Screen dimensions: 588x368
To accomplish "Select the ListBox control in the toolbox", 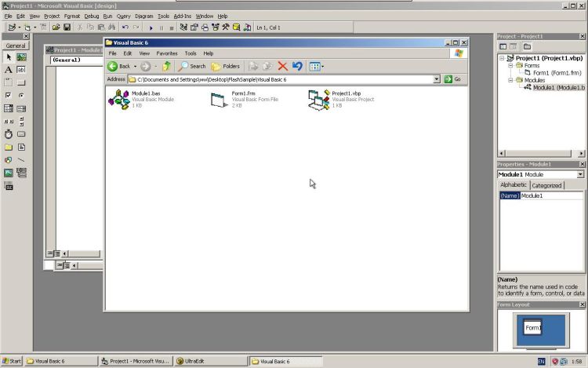I will coord(21,108).
